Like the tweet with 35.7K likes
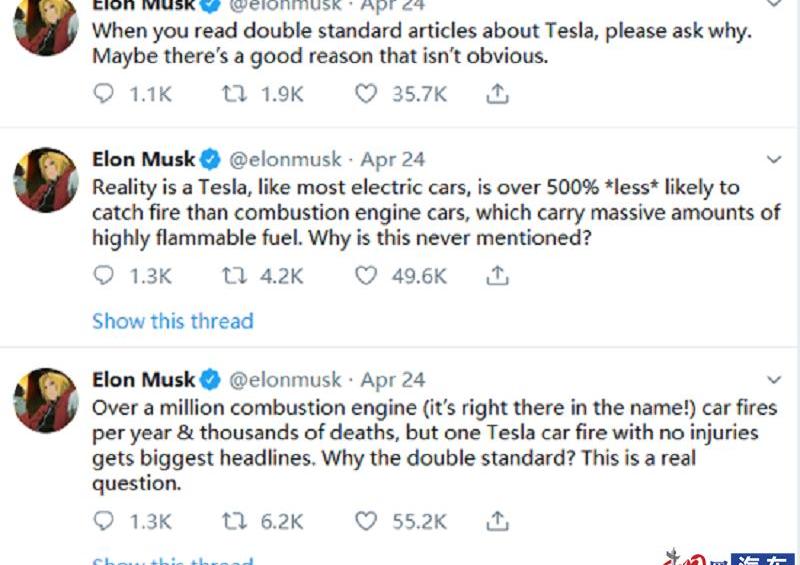The image size is (800, 565). [366, 94]
